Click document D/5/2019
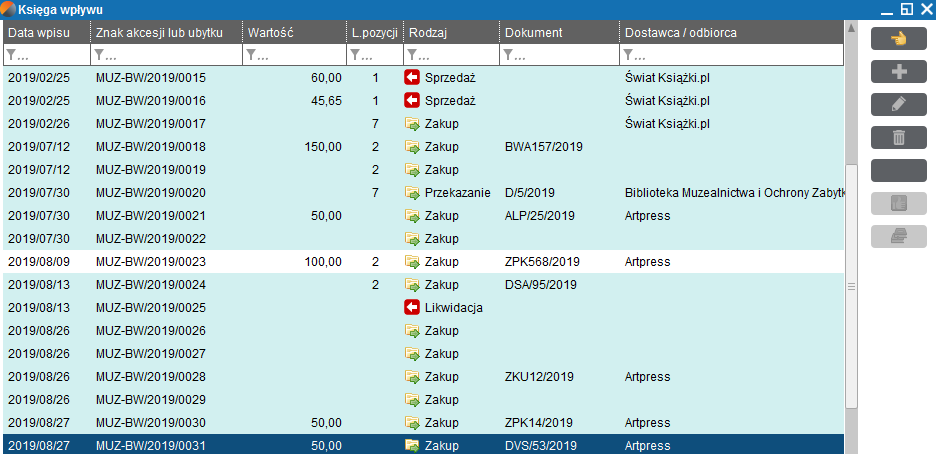The height and width of the screenshot is (454, 936). [530, 193]
